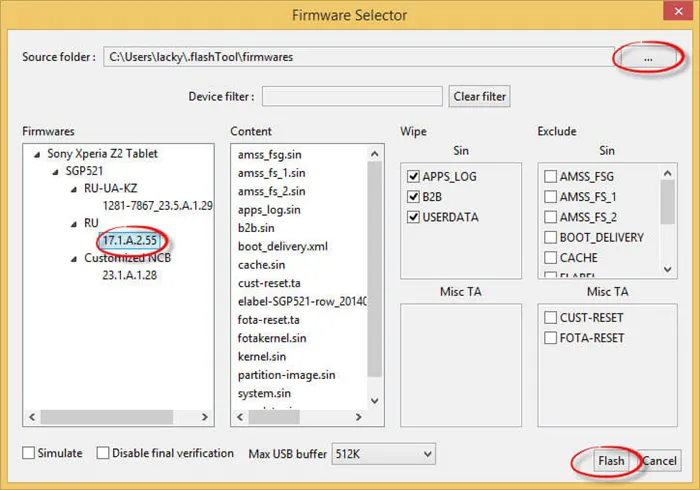This screenshot has width=700, height=490.
Task: Select firmware 17.1.A.2.55
Action: click(x=130, y=241)
